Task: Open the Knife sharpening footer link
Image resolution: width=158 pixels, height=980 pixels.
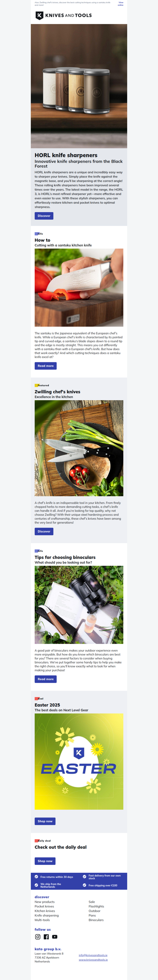Action: (47, 915)
